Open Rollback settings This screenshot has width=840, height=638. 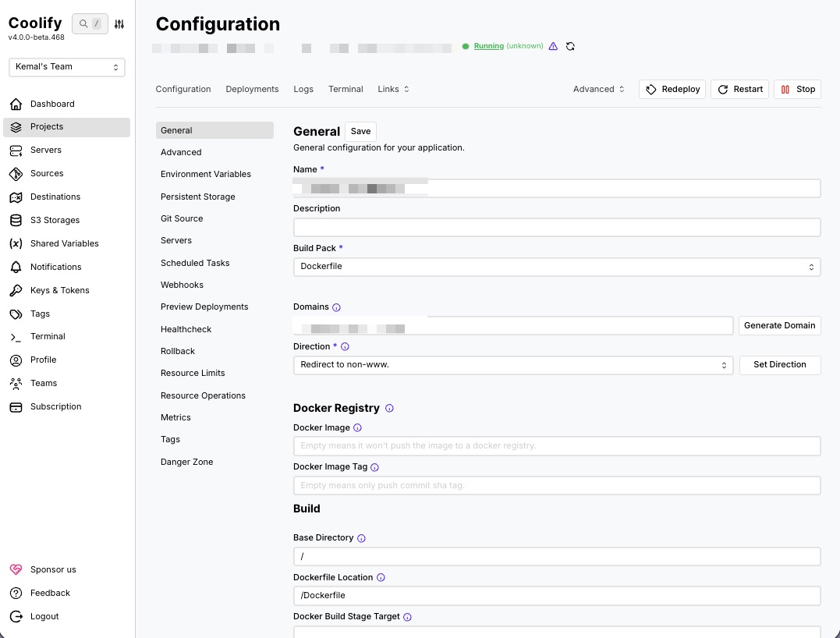[177, 352]
